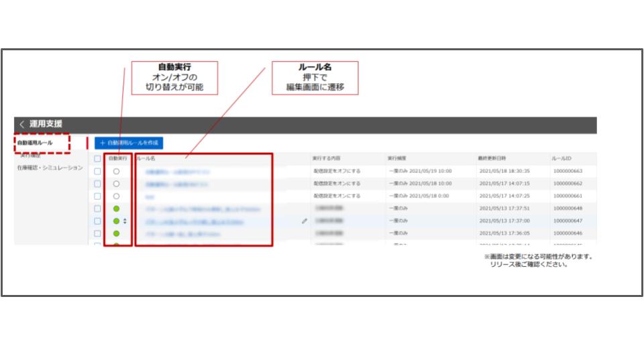644x362 pixels.
Task: Check the checkbox for rule 1000000661
Action: point(97,196)
